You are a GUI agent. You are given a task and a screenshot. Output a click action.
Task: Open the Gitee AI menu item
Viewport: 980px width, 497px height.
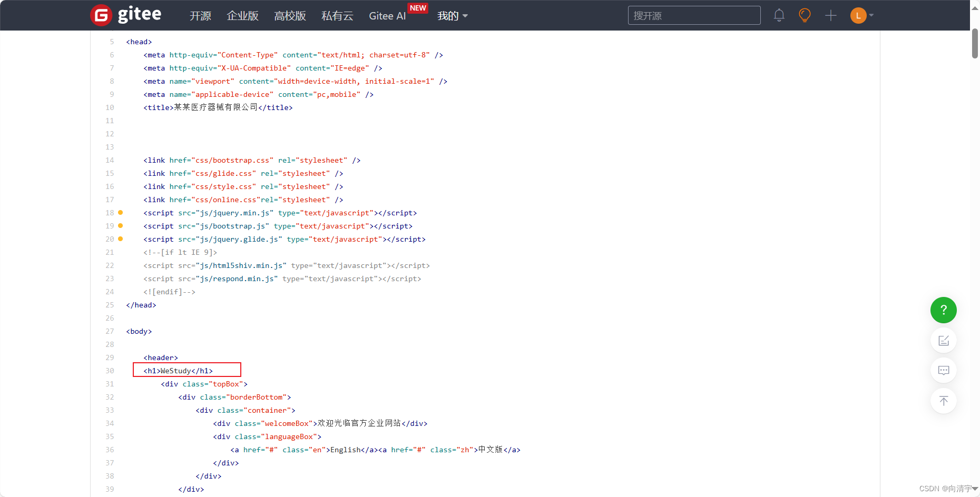coord(387,16)
